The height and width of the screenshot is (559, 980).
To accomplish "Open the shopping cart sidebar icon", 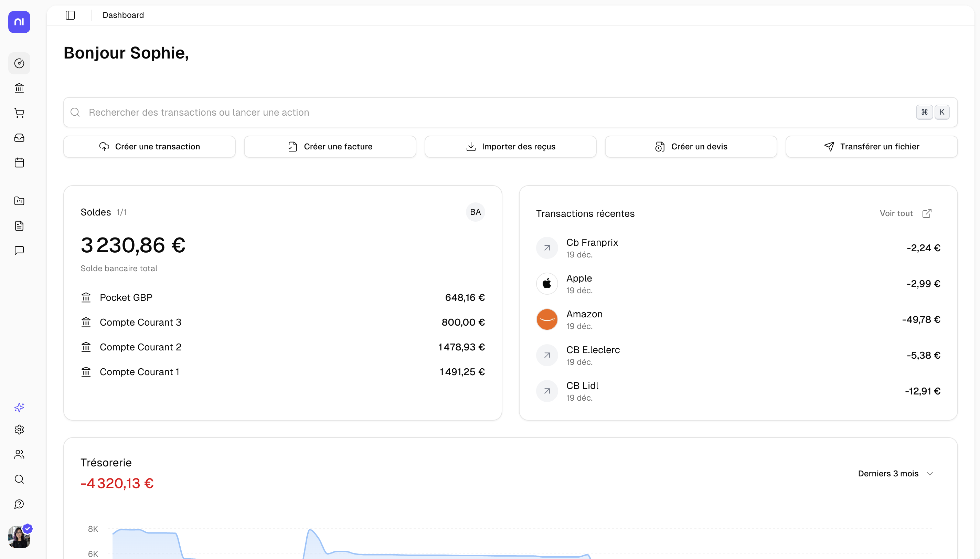I will (19, 113).
